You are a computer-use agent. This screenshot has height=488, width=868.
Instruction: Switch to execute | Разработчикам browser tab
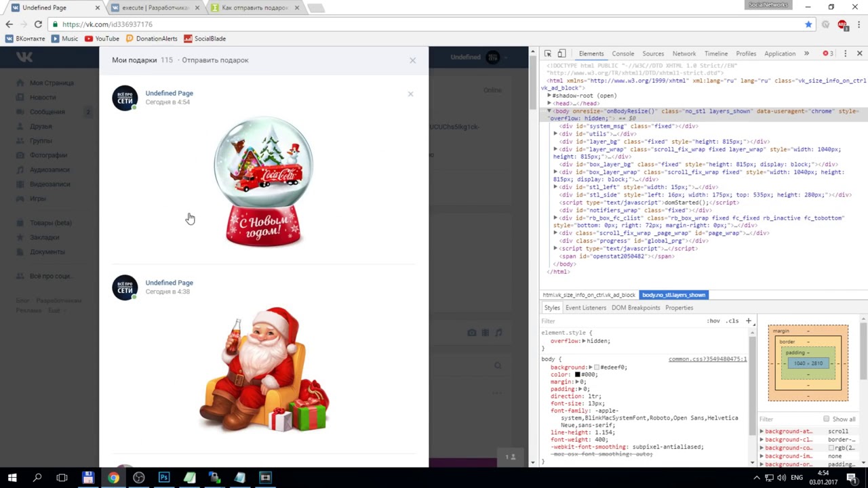(155, 7)
